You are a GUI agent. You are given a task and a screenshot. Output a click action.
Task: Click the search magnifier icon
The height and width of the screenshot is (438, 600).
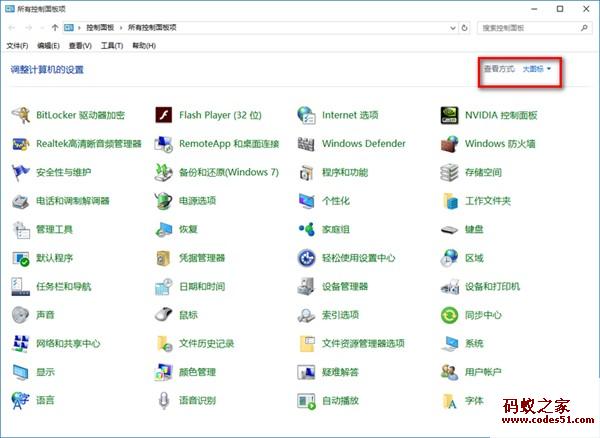click(584, 28)
